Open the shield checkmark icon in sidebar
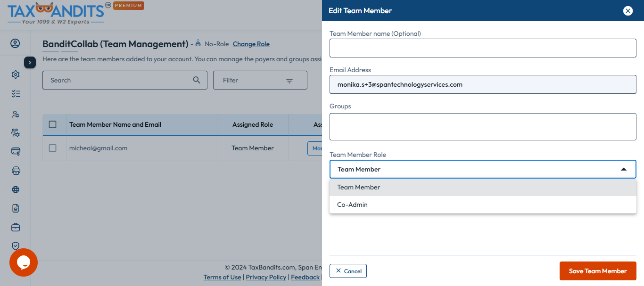The image size is (644, 286). coord(16,246)
